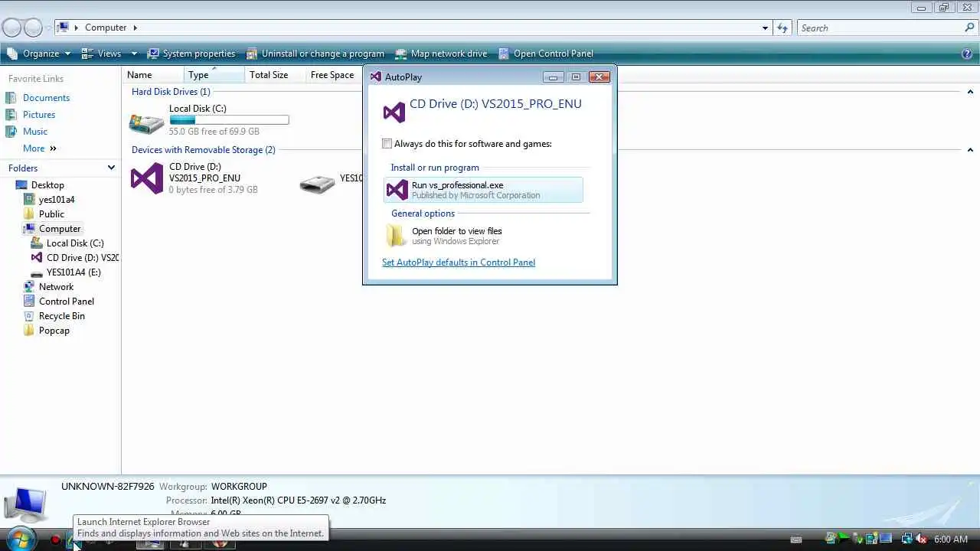This screenshot has height=551, width=980.
Task: Click Pictures icon in Favorite Links
Action: pyautogui.click(x=11, y=115)
